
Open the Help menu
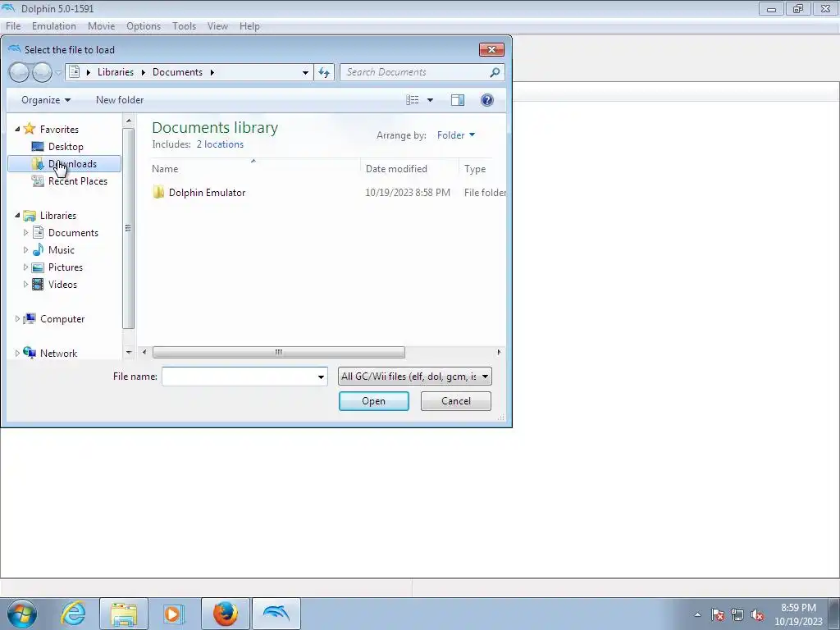coord(249,25)
